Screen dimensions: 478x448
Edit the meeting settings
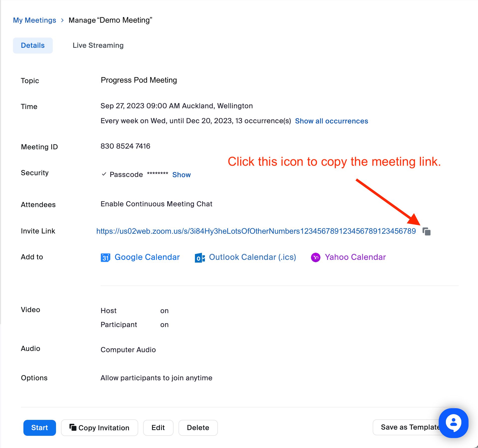[x=158, y=428]
